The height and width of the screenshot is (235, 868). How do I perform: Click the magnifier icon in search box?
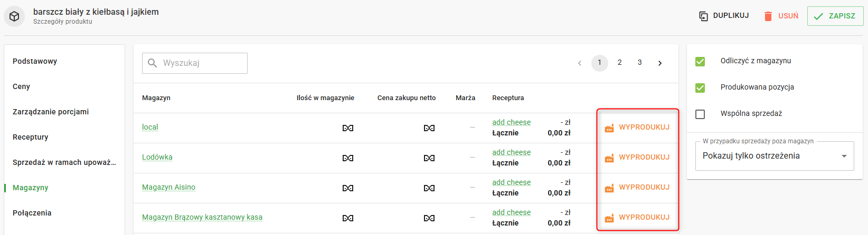(x=153, y=63)
